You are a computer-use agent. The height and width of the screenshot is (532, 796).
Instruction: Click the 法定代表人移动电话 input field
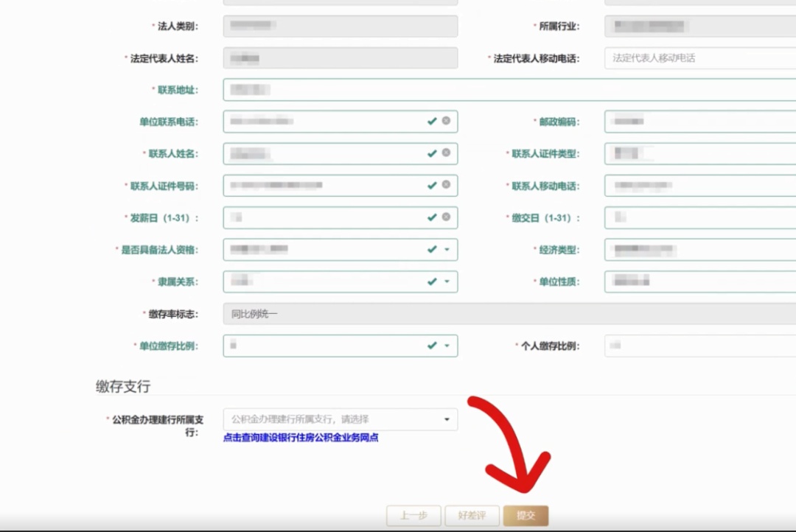click(x=700, y=58)
